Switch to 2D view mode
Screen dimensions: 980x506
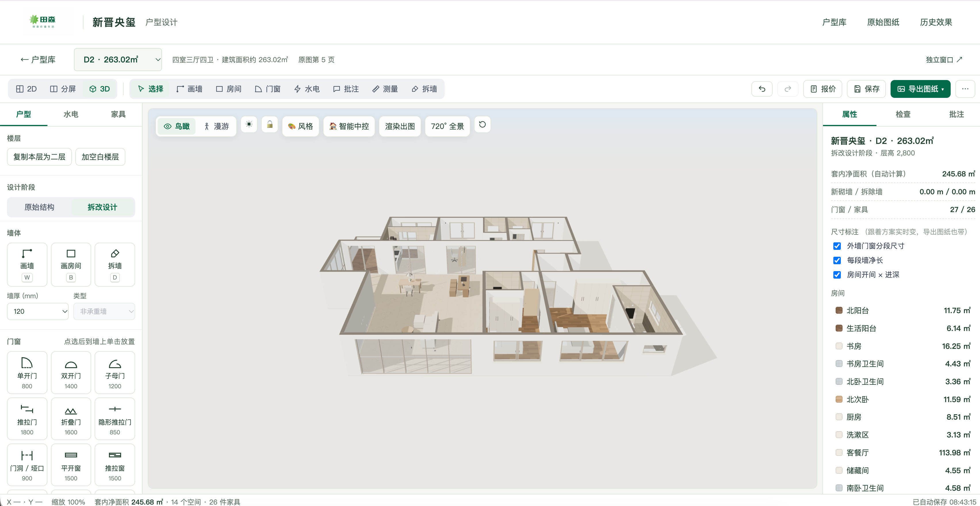pos(26,89)
